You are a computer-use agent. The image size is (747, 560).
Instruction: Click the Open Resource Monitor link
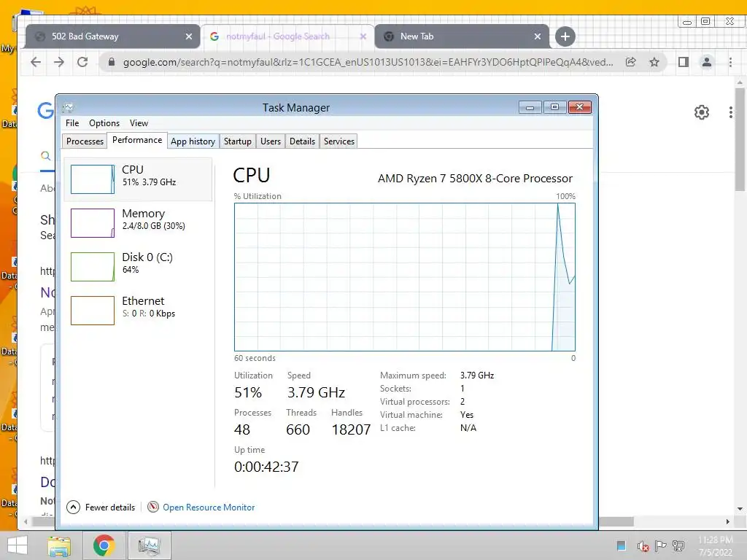pyautogui.click(x=209, y=507)
